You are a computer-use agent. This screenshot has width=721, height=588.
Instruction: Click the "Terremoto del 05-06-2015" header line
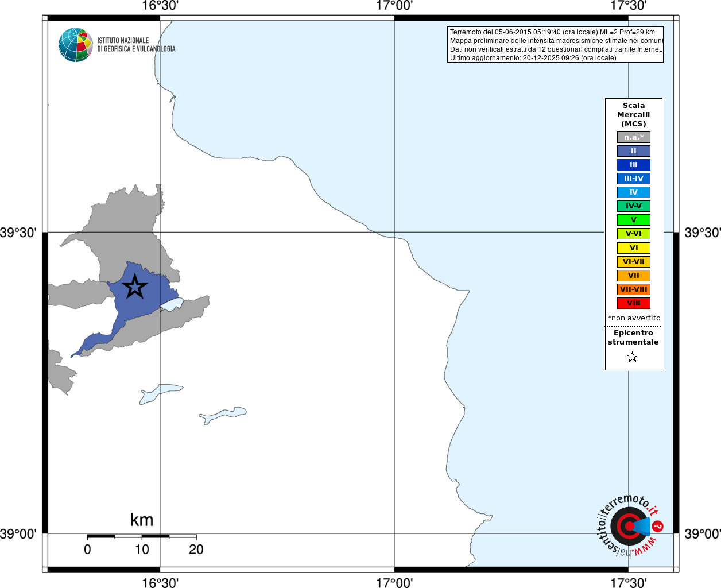552,32
